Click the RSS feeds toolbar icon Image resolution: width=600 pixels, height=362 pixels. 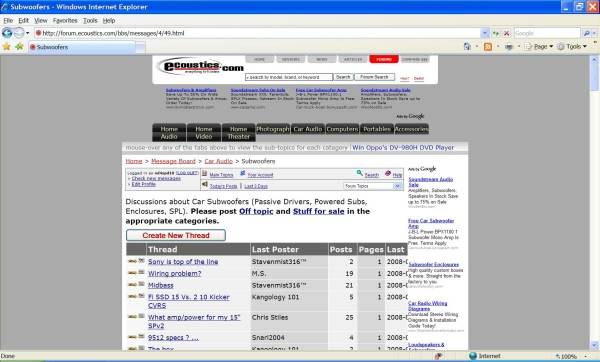pyautogui.click(x=488, y=47)
